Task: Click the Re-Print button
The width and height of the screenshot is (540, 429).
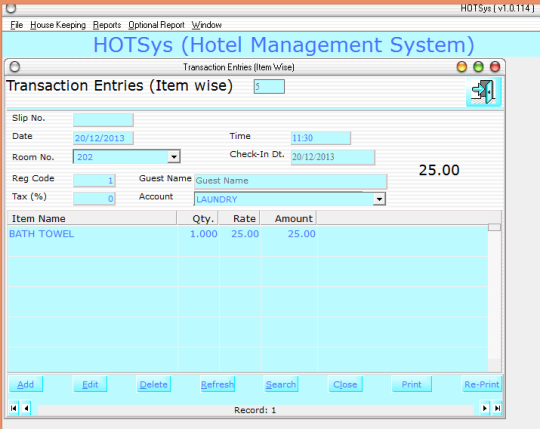Action: 481,384
